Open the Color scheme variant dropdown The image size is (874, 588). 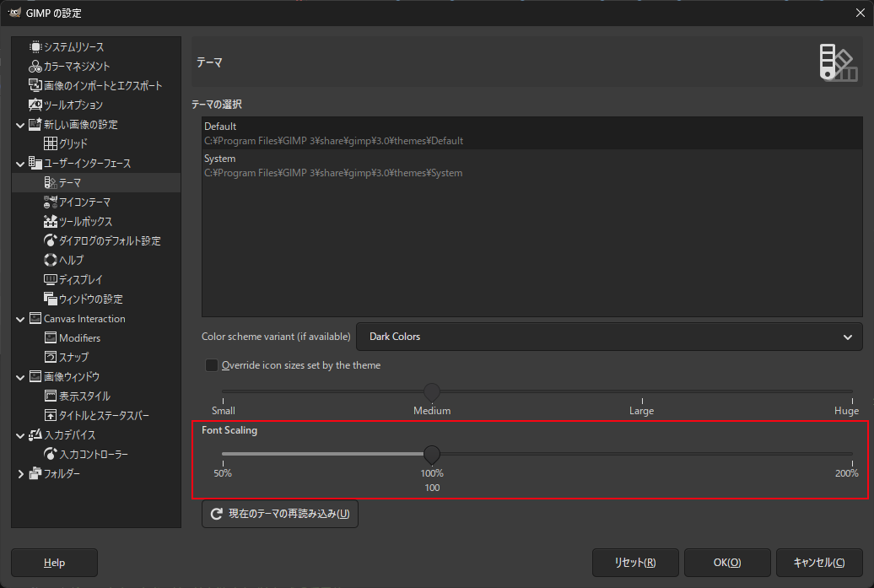click(x=609, y=337)
